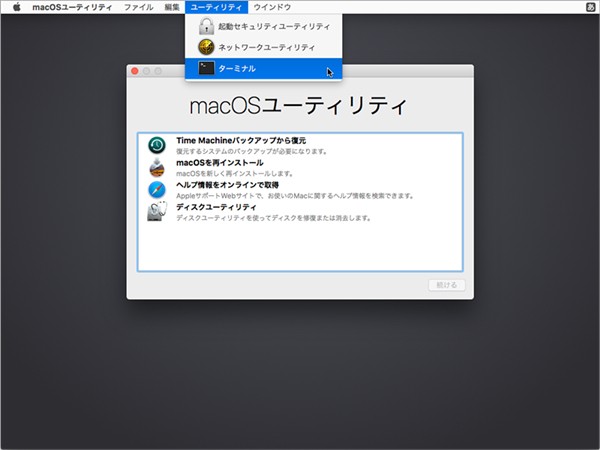Click the Time Machine clock icon

pyautogui.click(x=156, y=146)
